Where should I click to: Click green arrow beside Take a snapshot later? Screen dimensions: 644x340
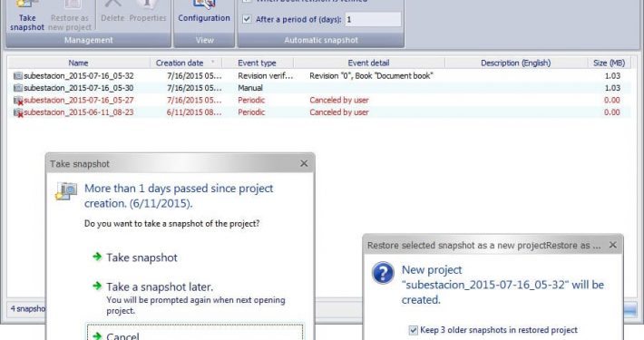pos(97,286)
